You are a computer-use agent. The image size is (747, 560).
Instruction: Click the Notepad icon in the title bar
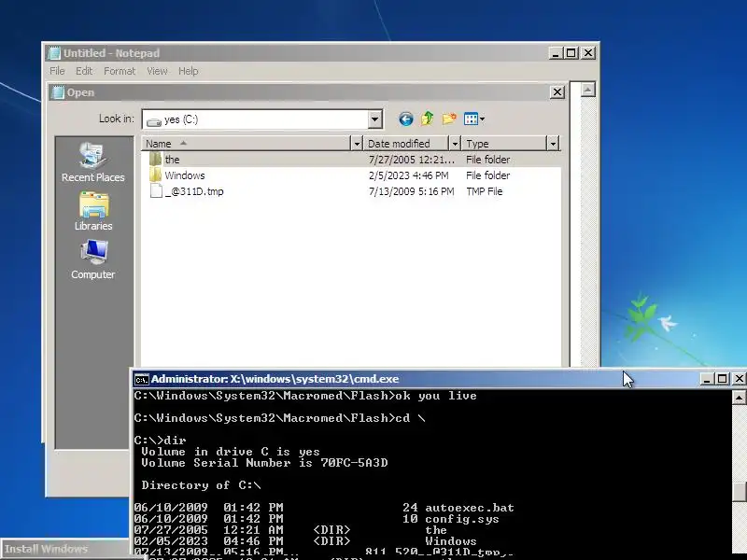pyautogui.click(x=54, y=53)
